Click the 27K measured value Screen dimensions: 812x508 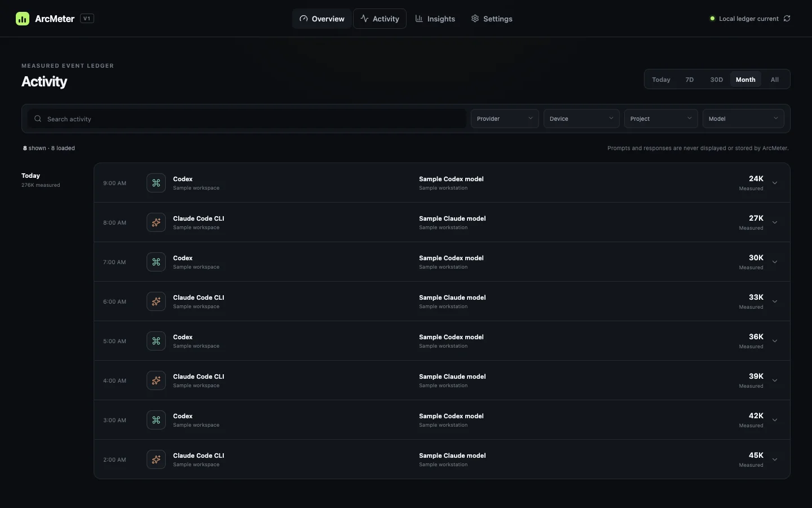click(x=756, y=218)
